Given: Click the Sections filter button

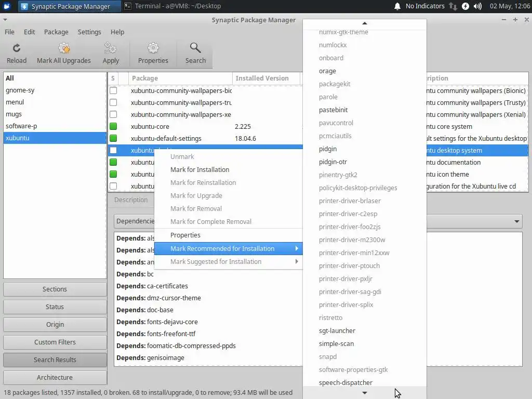Looking at the screenshot, I should pos(55,289).
